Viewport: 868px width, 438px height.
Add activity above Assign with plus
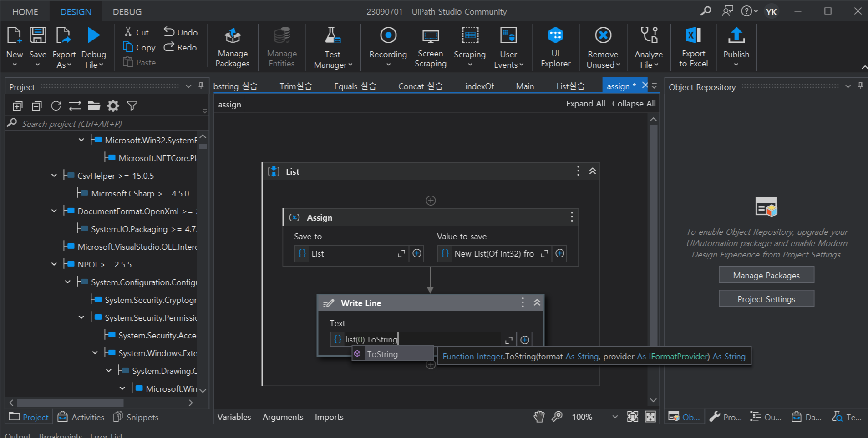[431, 201]
